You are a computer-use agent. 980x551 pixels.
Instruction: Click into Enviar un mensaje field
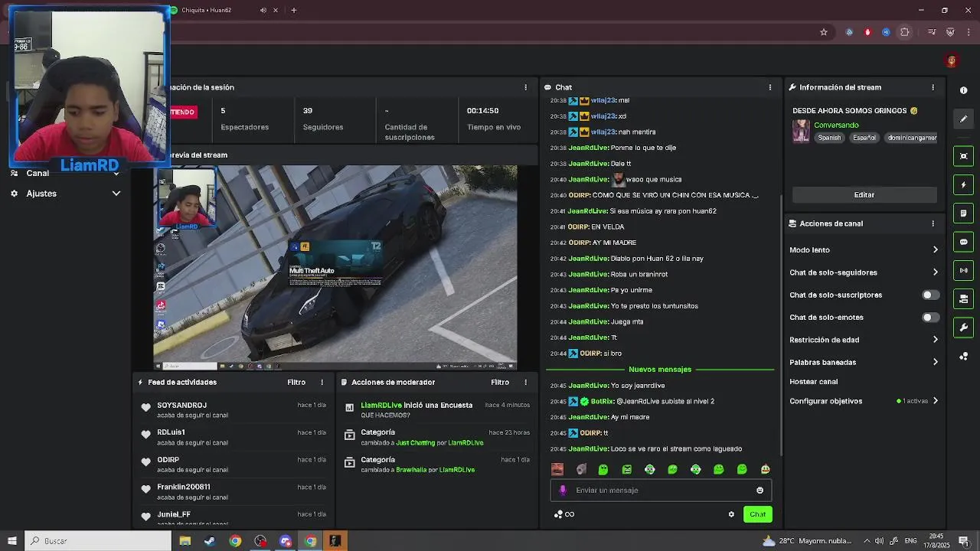(662, 491)
